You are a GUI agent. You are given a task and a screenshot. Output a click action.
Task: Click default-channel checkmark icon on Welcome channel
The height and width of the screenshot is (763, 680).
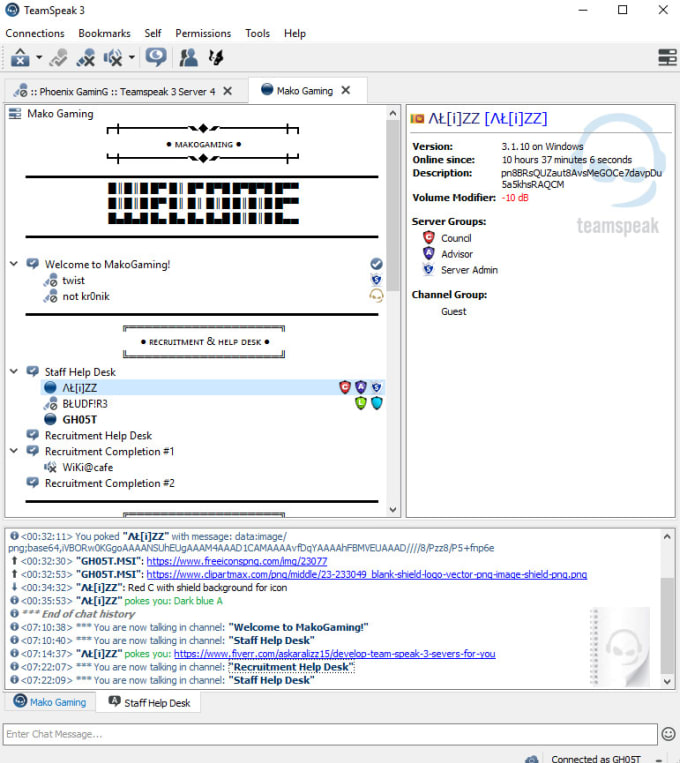(x=376, y=264)
